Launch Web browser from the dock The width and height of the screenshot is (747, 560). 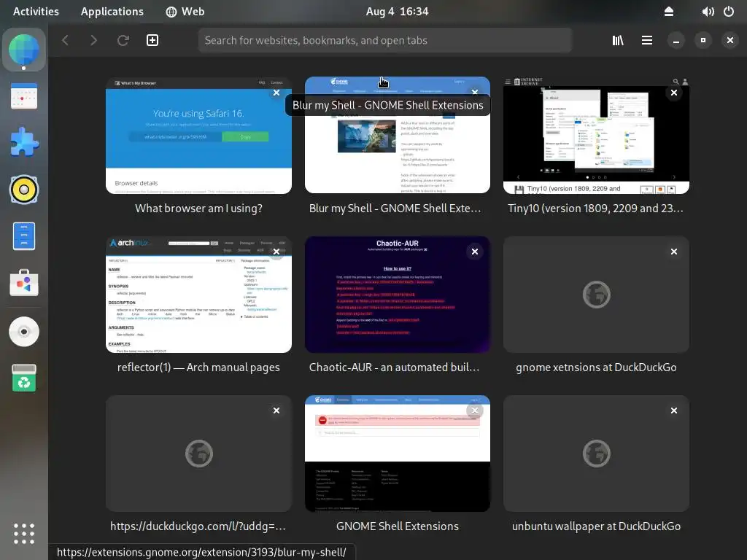[24, 50]
